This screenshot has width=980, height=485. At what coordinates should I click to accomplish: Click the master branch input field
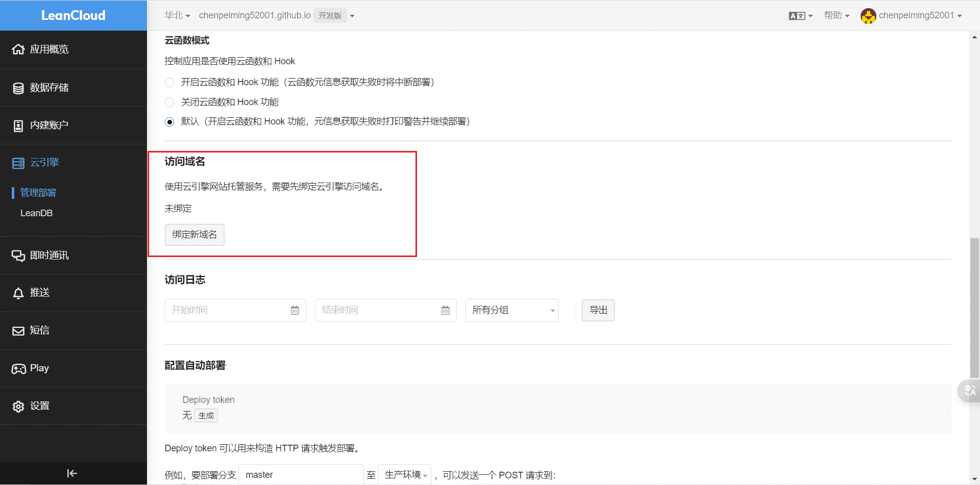coord(301,475)
